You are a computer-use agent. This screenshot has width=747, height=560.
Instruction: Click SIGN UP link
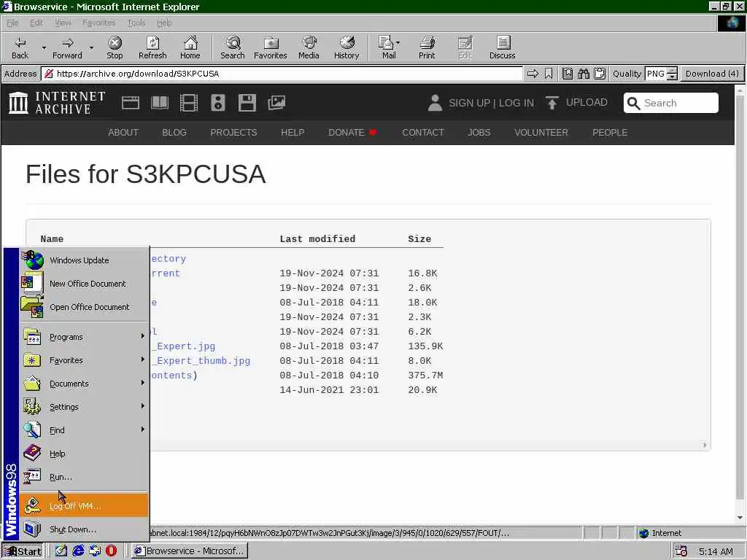(469, 103)
